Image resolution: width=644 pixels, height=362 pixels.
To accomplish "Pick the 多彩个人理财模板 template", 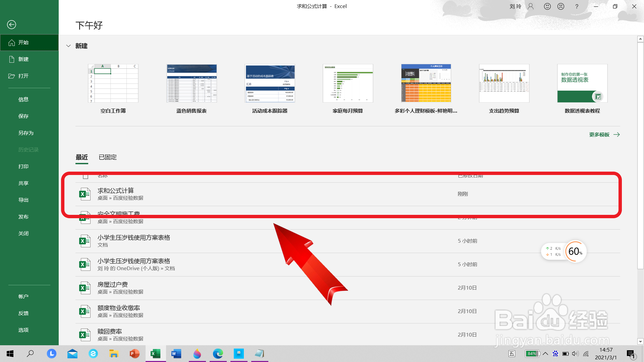I will tap(426, 83).
